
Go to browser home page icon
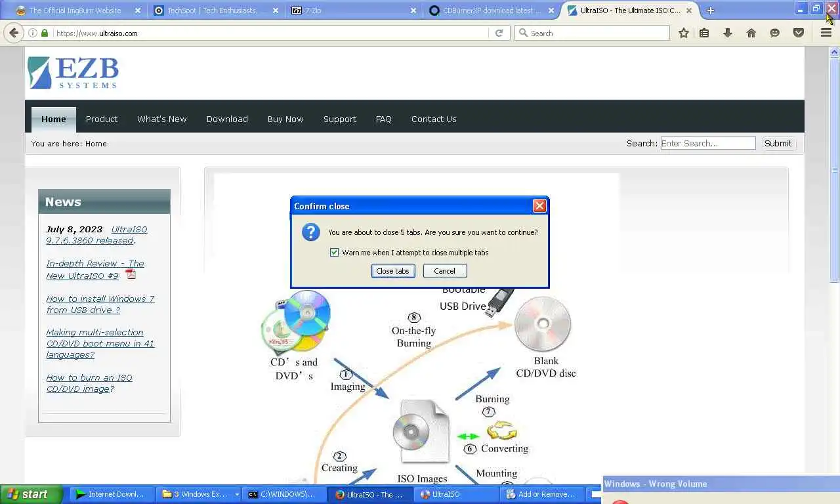[x=751, y=33]
